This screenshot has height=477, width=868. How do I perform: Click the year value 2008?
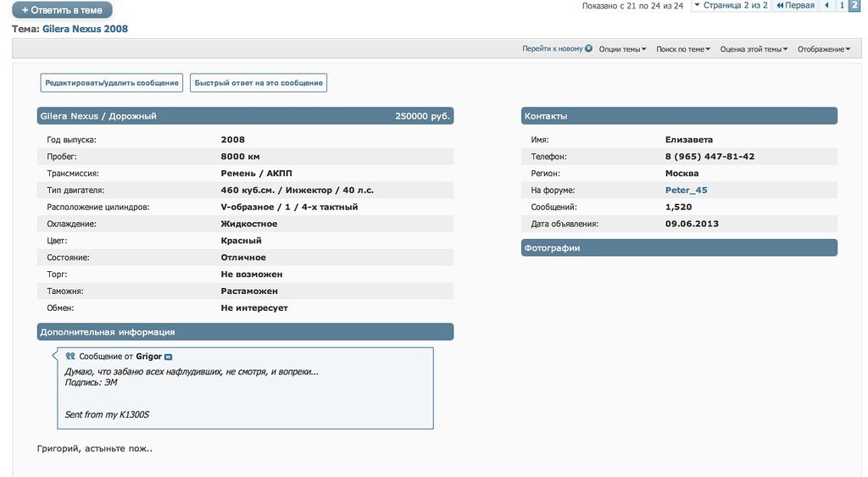click(x=232, y=140)
